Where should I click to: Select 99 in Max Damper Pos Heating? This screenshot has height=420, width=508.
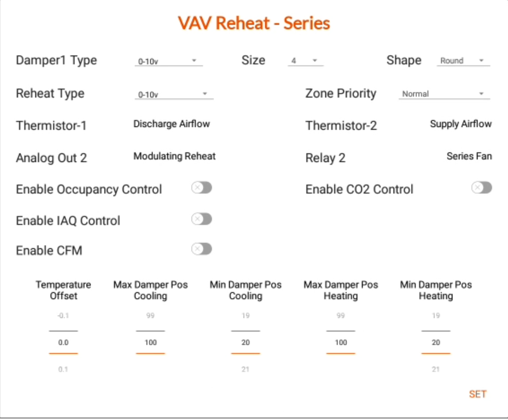coord(341,316)
